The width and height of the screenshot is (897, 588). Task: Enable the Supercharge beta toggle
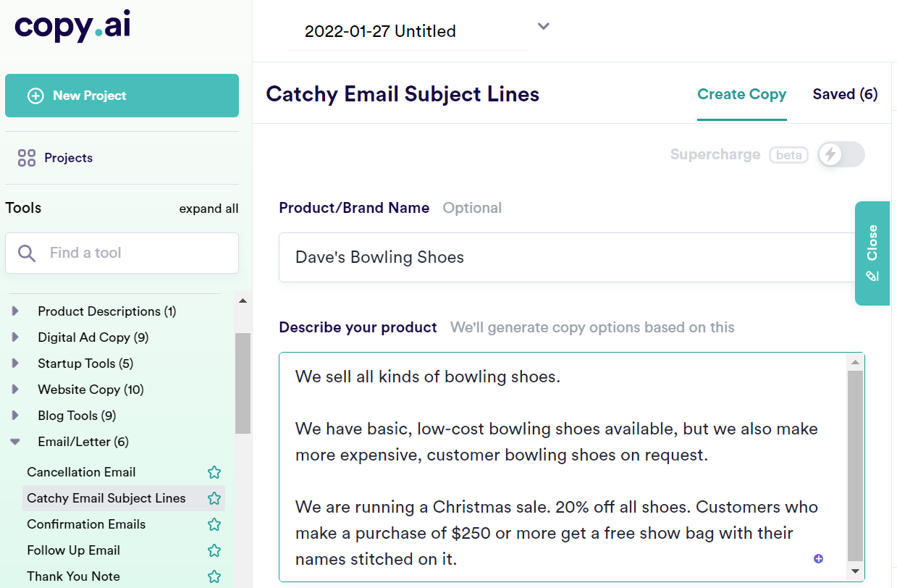[x=840, y=154]
